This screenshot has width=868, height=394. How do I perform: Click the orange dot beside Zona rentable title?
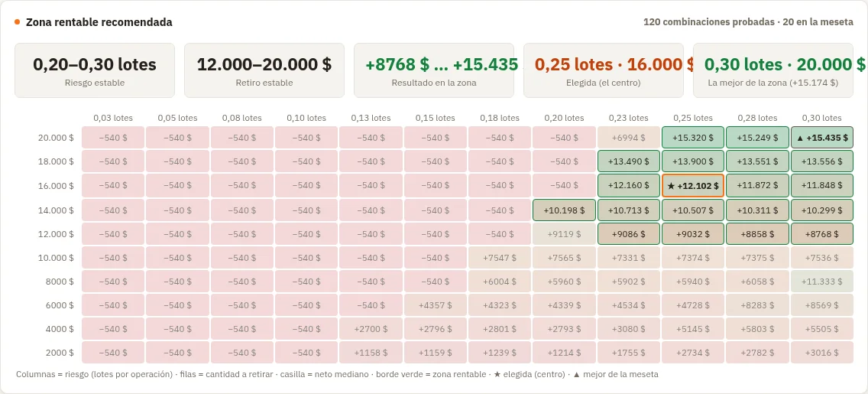click(x=17, y=22)
